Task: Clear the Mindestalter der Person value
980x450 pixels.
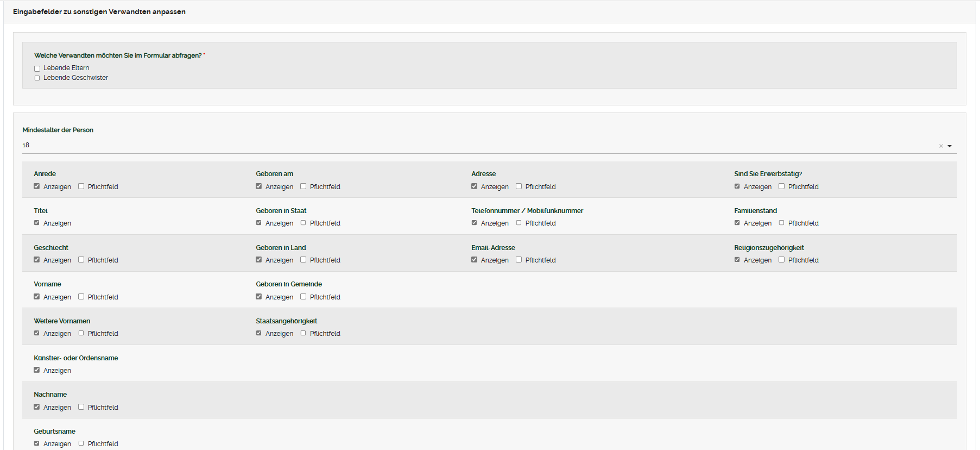Action: click(941, 146)
